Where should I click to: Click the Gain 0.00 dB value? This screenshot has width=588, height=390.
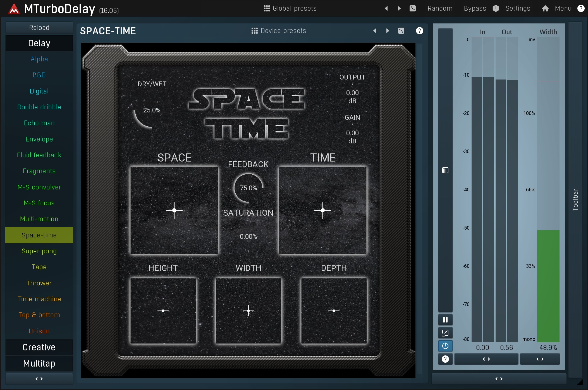tap(352, 137)
